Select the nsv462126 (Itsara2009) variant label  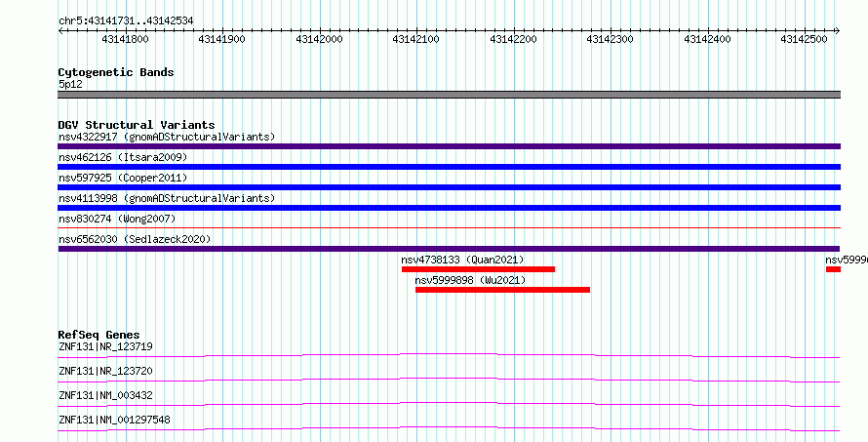pyautogui.click(x=123, y=157)
